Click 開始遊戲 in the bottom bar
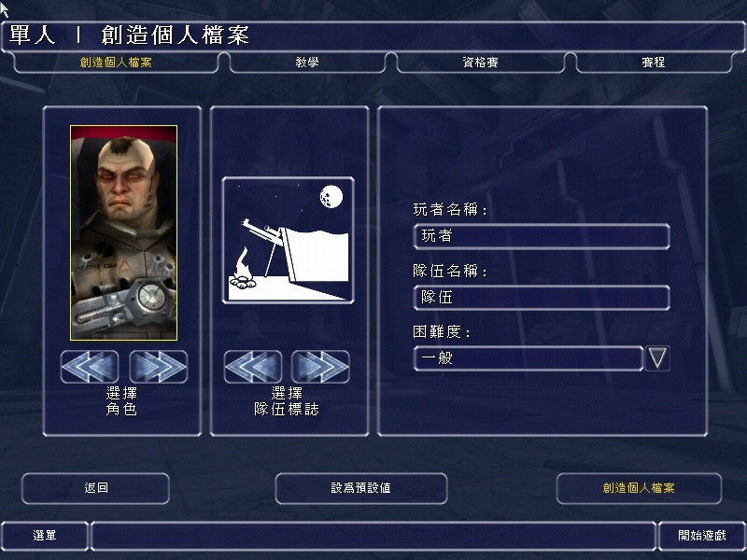Screen dimensions: 747x560 [702, 536]
